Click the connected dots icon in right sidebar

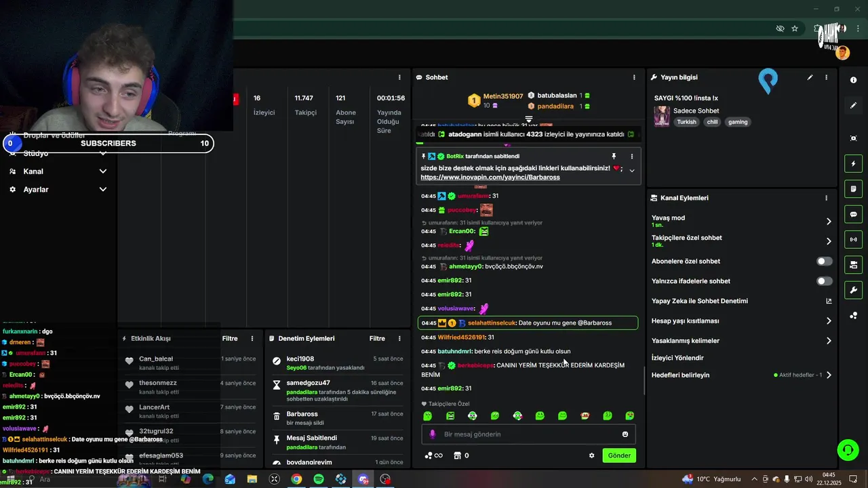tap(853, 316)
